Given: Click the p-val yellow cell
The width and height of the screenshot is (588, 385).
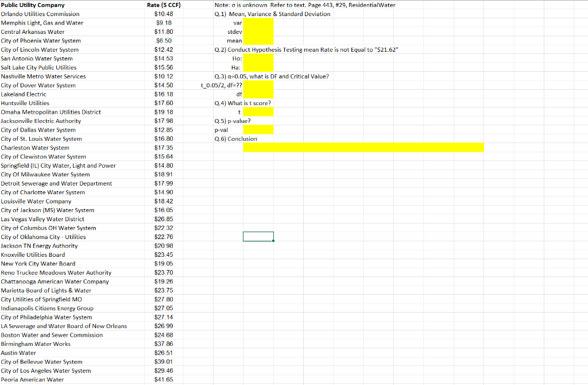Looking at the screenshot, I should click(x=258, y=129).
